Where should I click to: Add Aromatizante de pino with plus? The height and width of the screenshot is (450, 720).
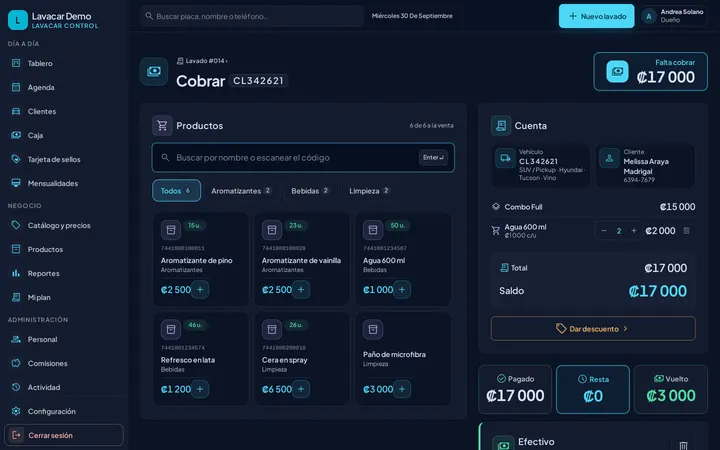[x=200, y=290]
